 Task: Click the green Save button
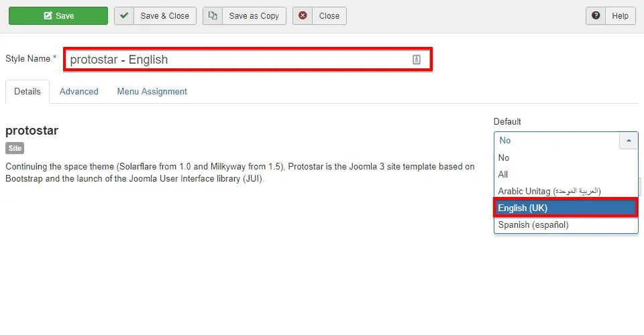pos(58,15)
